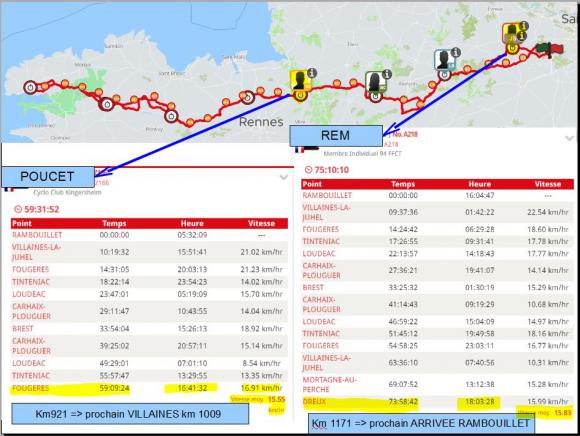Click the orange rider avatar near the finish
This screenshot has width=580, height=436.
tap(511, 34)
